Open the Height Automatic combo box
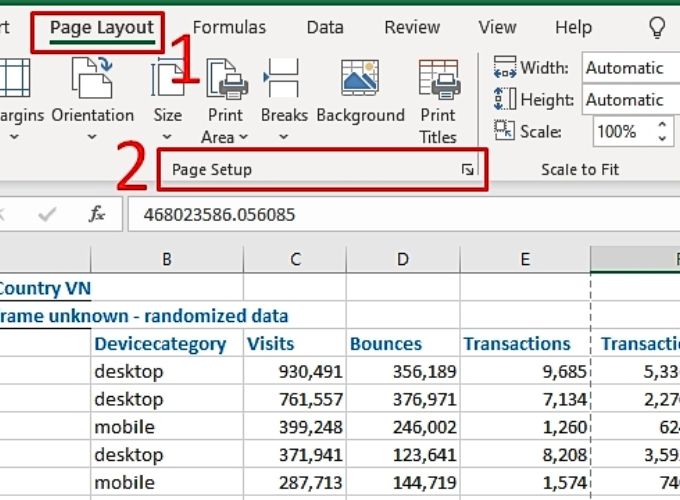Screen dimensions: 680x500 tap(631, 100)
